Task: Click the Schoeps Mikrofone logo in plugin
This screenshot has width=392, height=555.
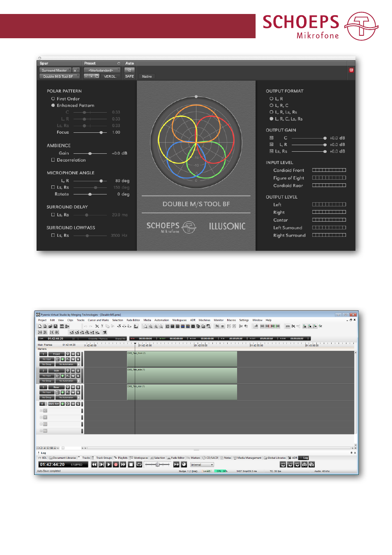Action: point(171,227)
